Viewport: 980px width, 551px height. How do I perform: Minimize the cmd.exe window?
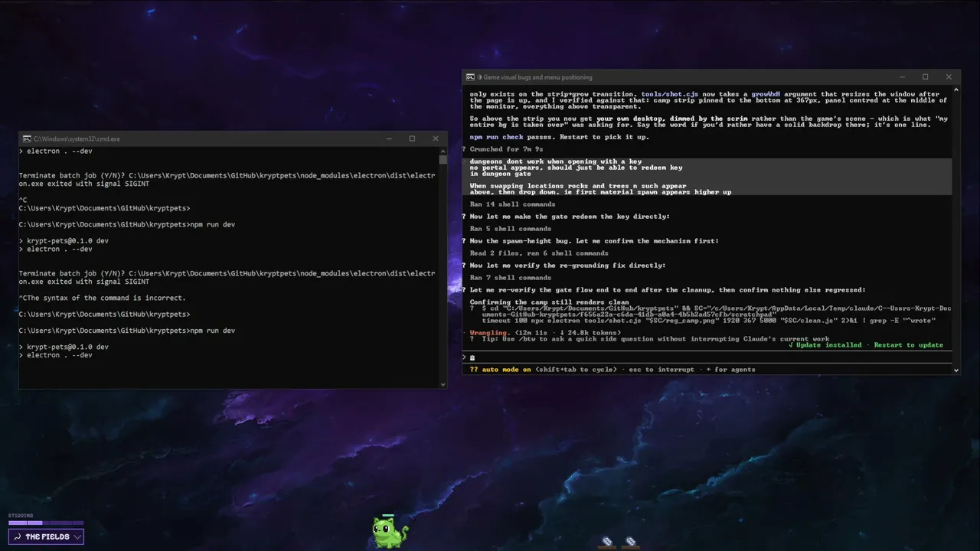point(388,139)
